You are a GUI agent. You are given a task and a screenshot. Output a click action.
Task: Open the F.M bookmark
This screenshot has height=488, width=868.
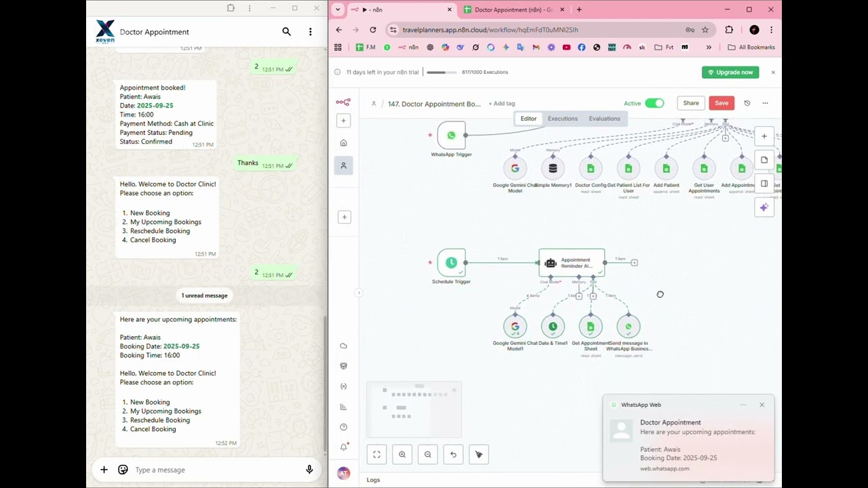pos(366,47)
